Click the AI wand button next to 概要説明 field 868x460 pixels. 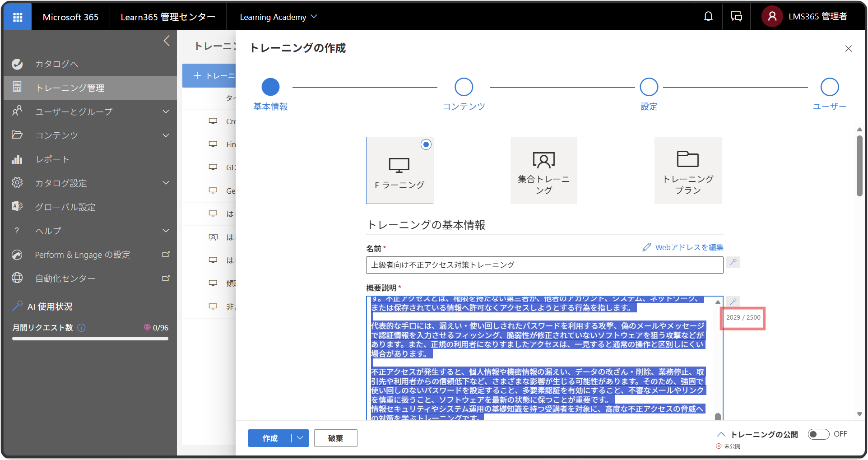click(x=733, y=302)
